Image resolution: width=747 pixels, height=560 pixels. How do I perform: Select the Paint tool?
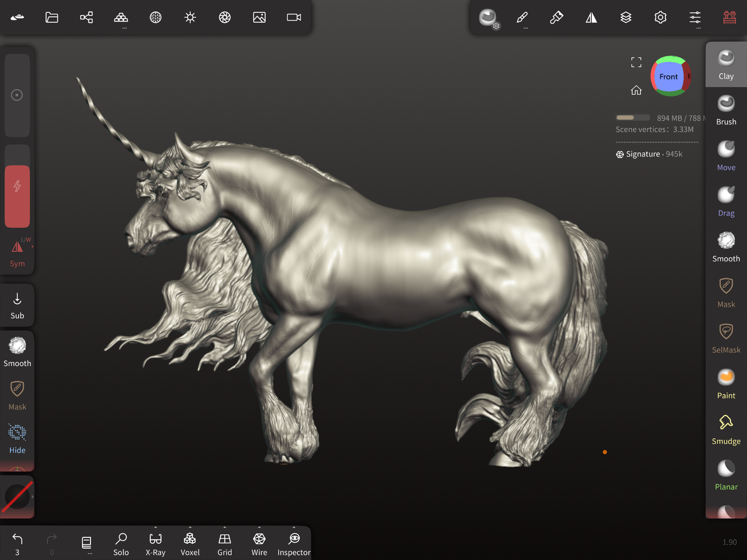pos(726,384)
